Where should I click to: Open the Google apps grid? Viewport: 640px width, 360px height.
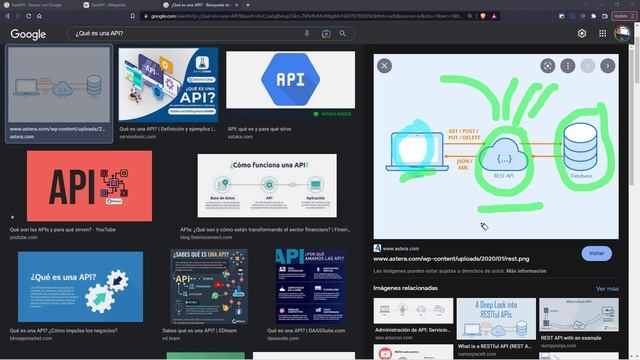pyautogui.click(x=602, y=33)
